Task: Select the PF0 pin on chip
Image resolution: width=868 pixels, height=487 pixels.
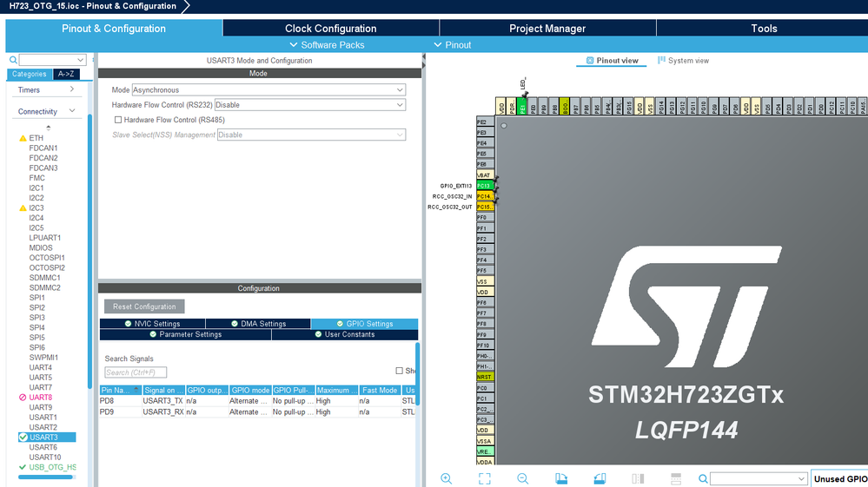Action: (x=485, y=218)
